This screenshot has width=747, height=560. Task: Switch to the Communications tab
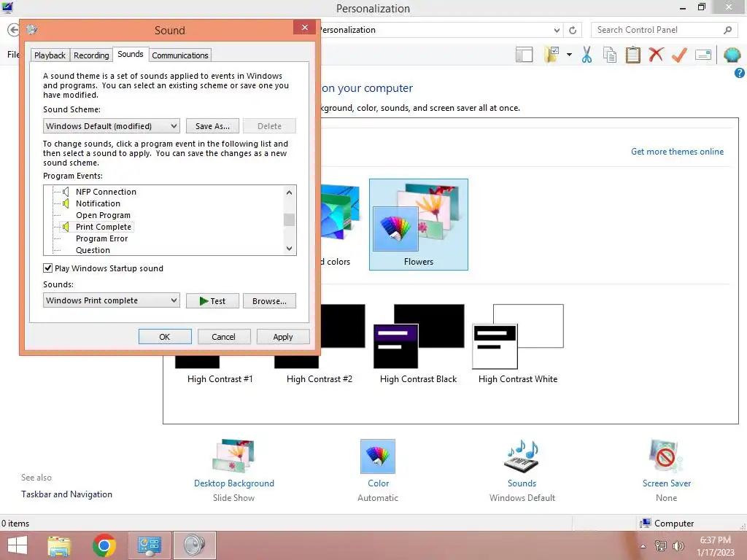[180, 55]
